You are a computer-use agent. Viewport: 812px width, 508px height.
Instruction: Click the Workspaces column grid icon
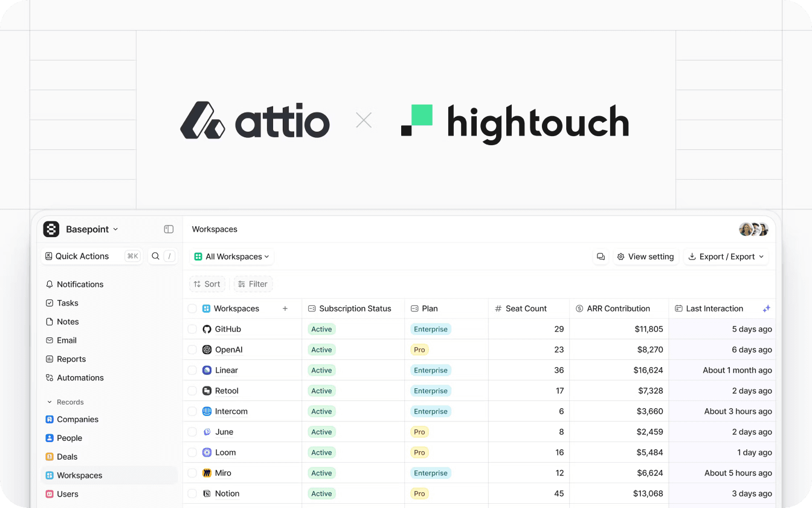click(206, 308)
